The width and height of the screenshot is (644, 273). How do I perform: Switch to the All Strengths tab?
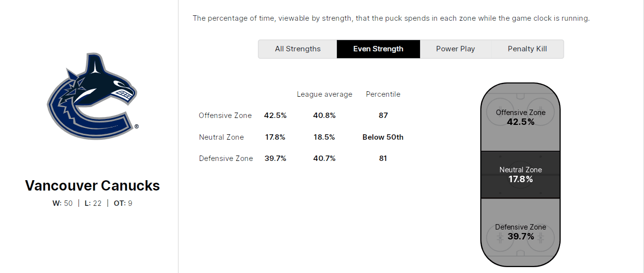click(297, 49)
